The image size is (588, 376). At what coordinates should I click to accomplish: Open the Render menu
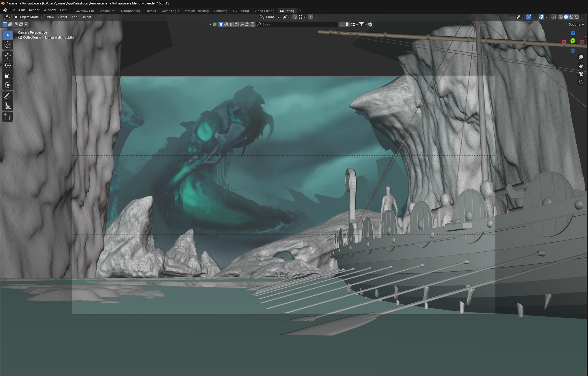coord(34,10)
